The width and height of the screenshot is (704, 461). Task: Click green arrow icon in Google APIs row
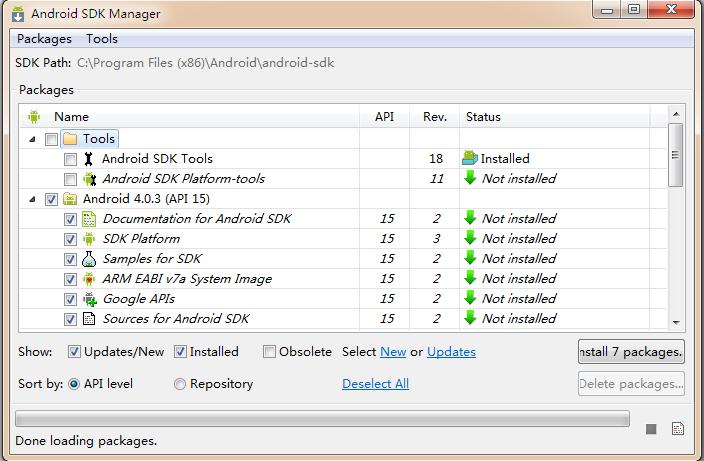(x=470, y=298)
